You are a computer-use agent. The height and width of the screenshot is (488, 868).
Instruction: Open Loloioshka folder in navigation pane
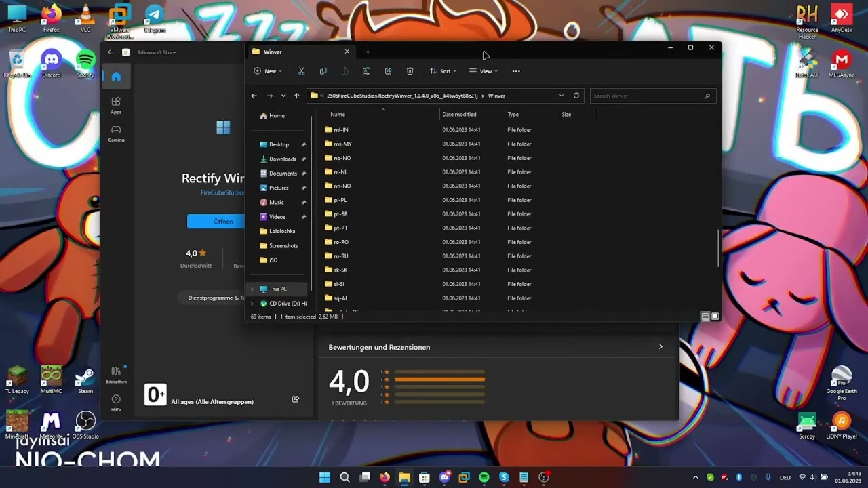tap(282, 231)
